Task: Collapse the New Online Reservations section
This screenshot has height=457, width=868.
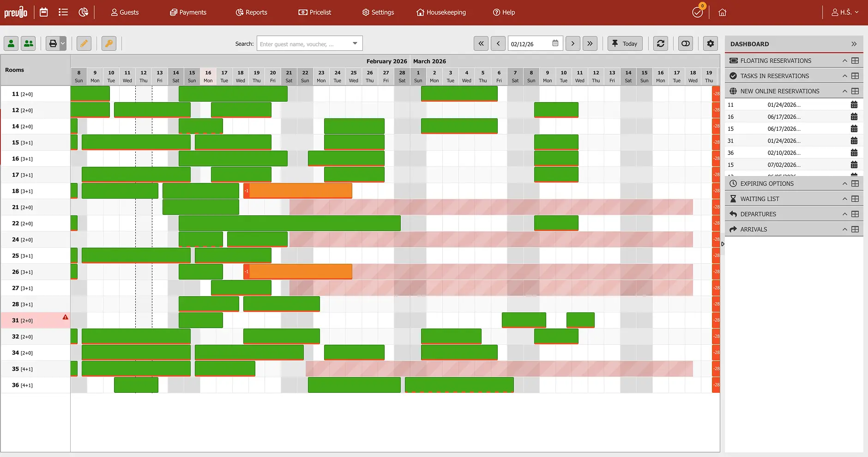Action: [x=844, y=91]
